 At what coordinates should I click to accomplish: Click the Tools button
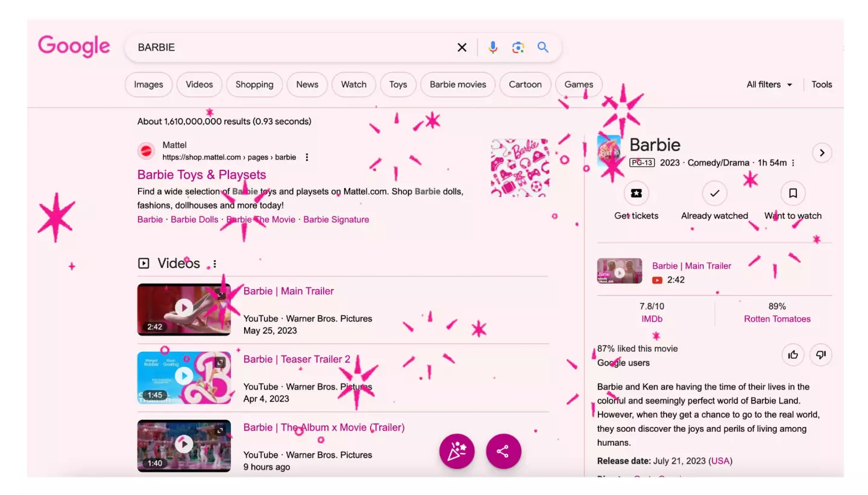(x=822, y=84)
